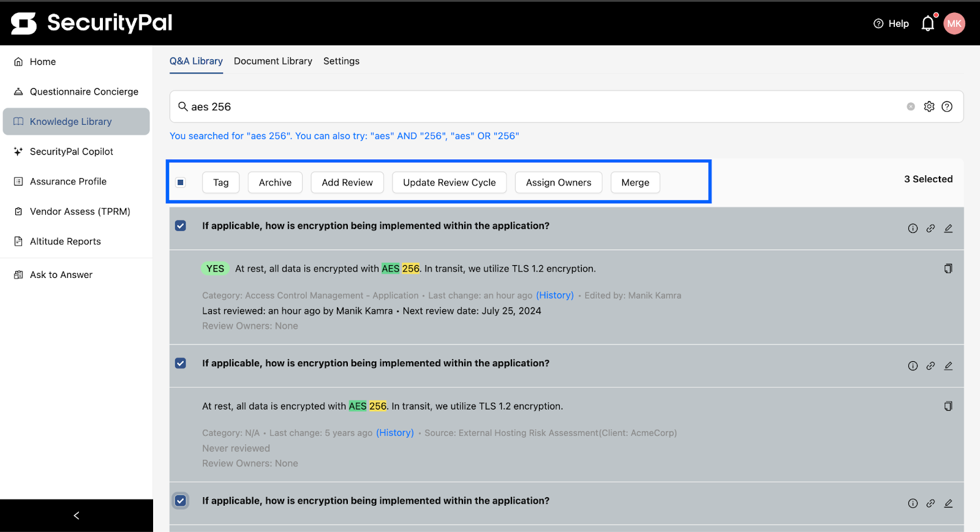Open info icon for first encryption question
The image size is (980, 532).
coord(913,228)
